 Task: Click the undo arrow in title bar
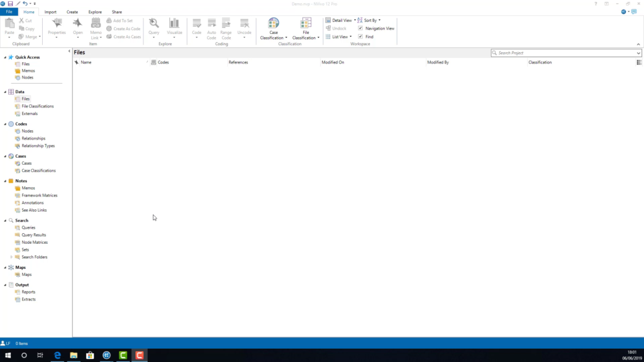point(25,4)
